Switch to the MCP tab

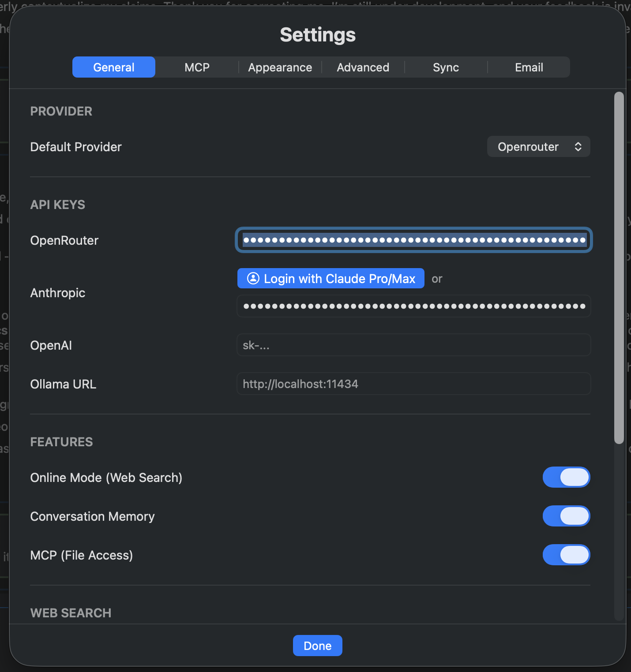point(197,67)
